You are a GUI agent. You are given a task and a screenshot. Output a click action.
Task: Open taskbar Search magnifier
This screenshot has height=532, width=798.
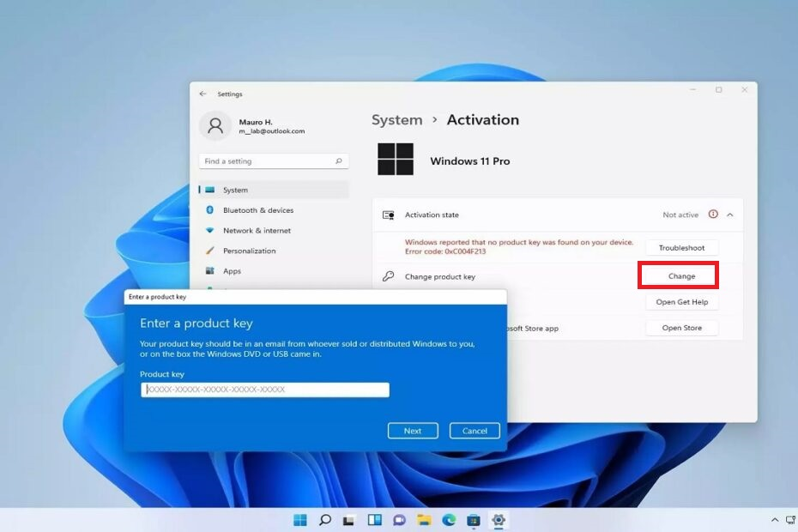click(x=325, y=520)
